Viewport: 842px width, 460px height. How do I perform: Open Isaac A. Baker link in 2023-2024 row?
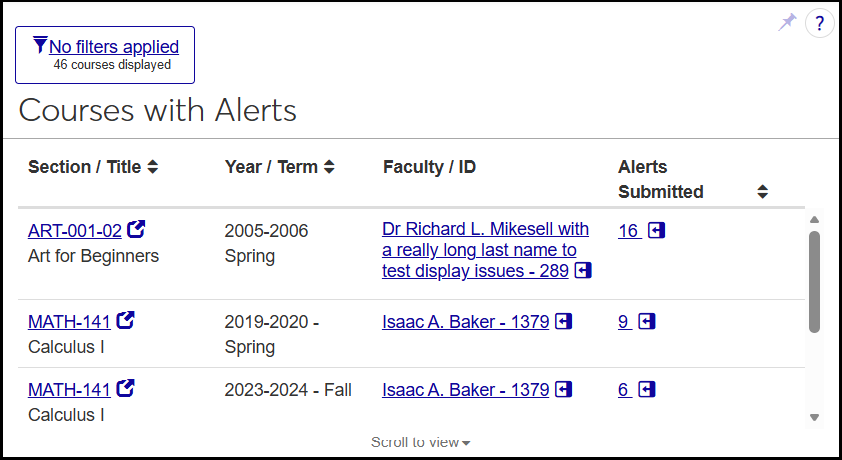(466, 390)
